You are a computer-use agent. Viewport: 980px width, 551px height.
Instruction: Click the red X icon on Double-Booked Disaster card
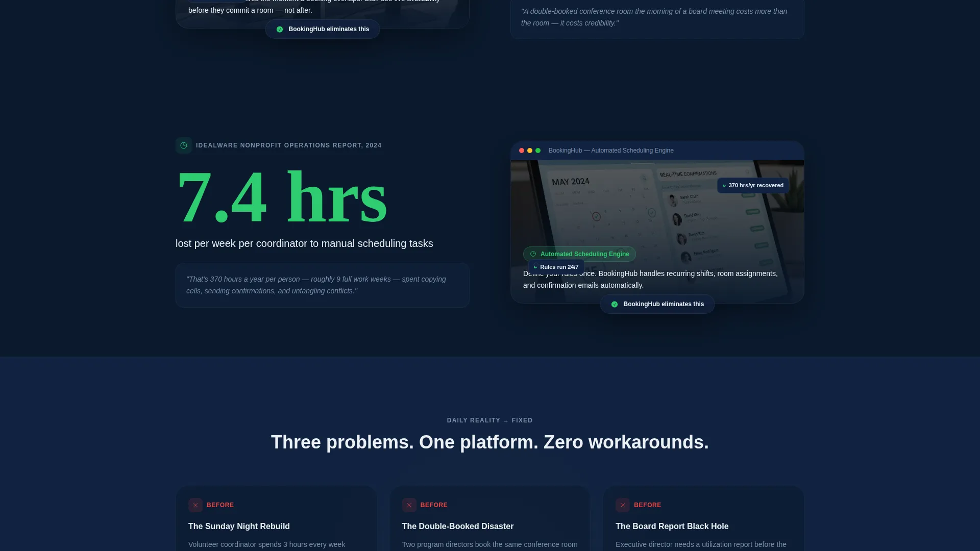[x=409, y=505]
